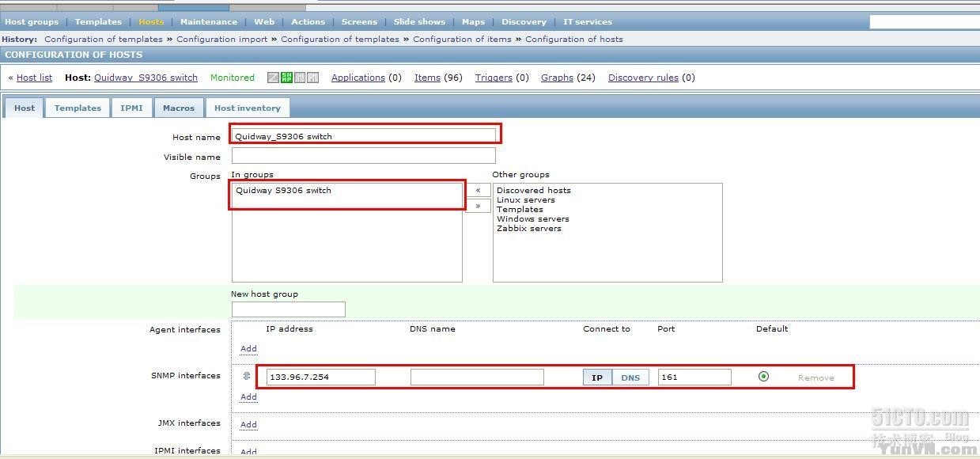Click the SNMP IP address field
The width and height of the screenshot is (980, 459).
(x=320, y=377)
